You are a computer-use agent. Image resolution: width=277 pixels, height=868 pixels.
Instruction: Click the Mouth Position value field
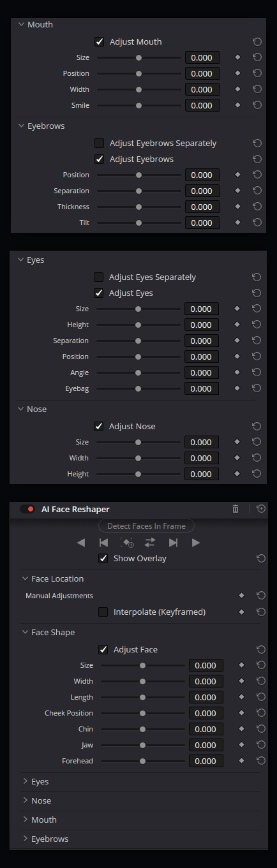pyautogui.click(x=202, y=73)
